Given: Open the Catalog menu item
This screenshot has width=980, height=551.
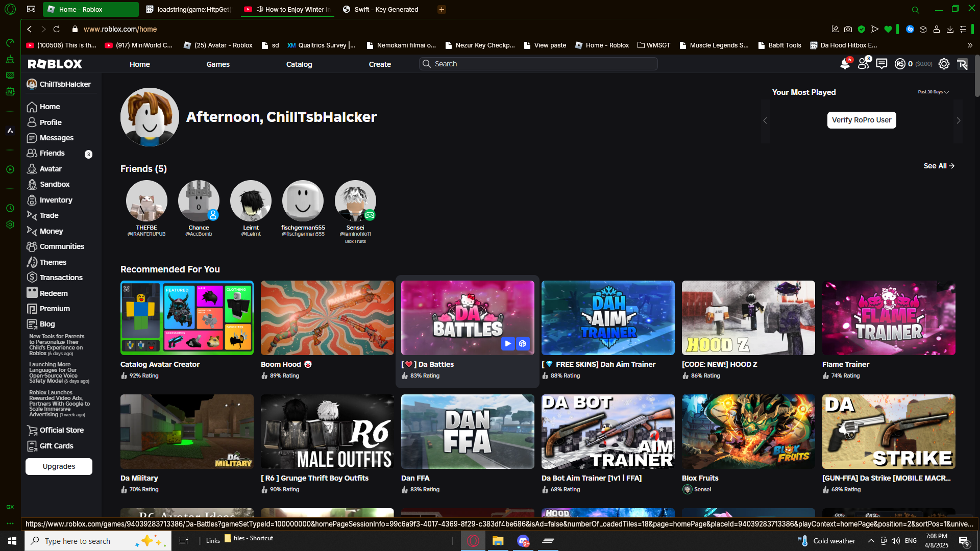Looking at the screenshot, I should (x=299, y=64).
